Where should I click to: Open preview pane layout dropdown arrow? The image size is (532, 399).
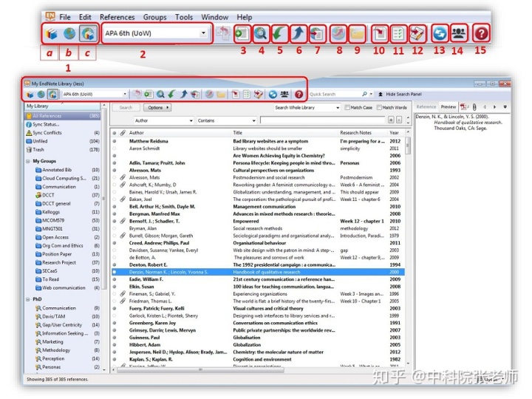505,107
